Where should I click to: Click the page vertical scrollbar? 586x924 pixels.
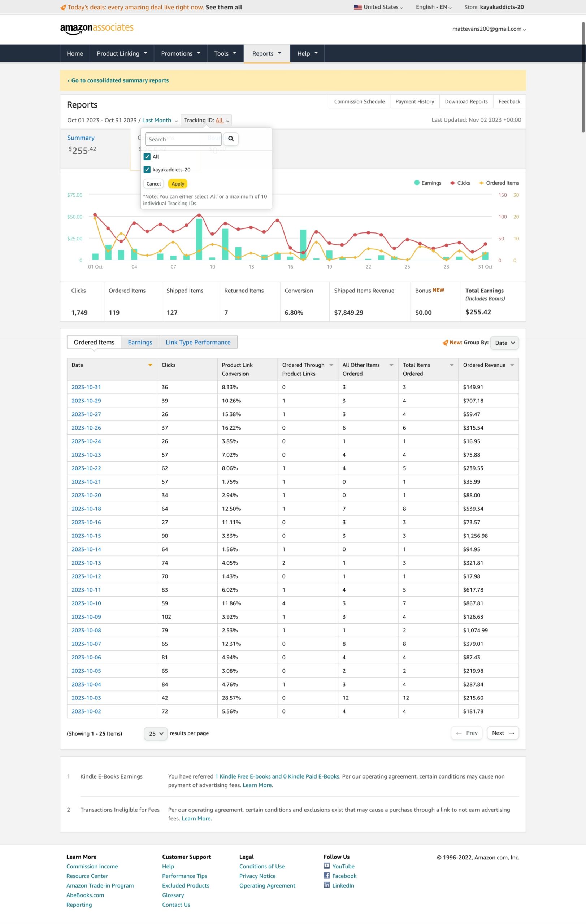click(x=583, y=77)
